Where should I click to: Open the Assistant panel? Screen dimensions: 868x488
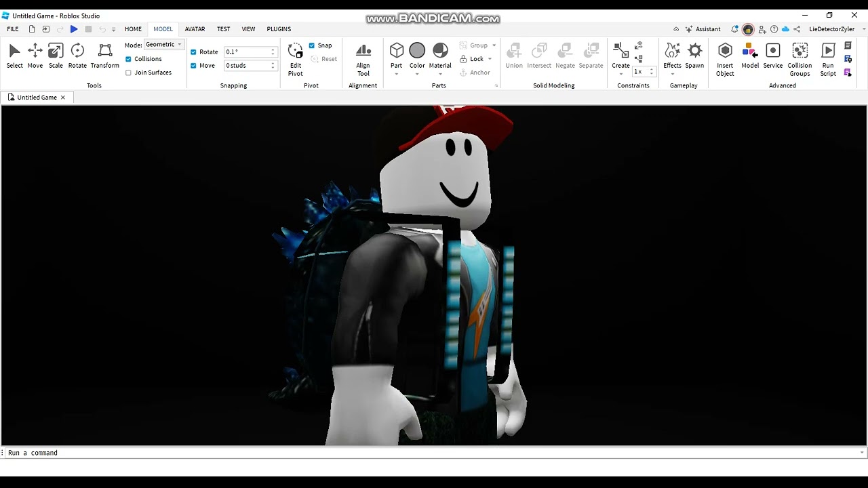click(x=703, y=29)
